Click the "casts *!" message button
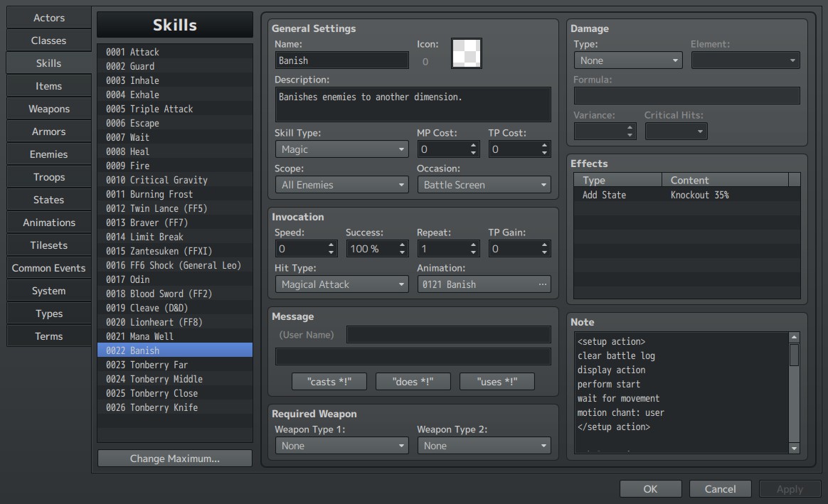 (x=329, y=382)
